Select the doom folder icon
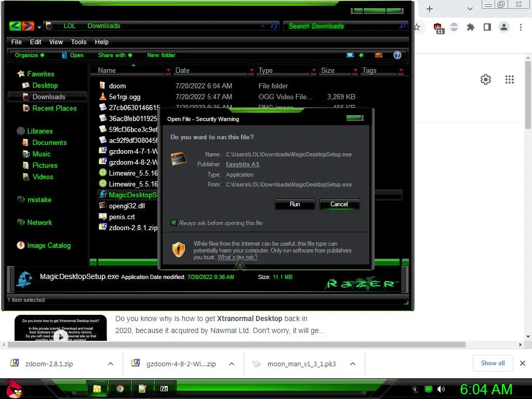Viewport: 532px width, 399px height. (102, 86)
